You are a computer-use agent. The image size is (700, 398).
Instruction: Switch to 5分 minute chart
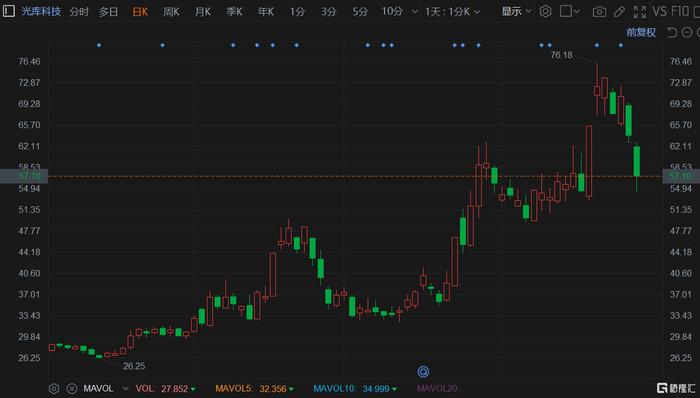pos(360,12)
